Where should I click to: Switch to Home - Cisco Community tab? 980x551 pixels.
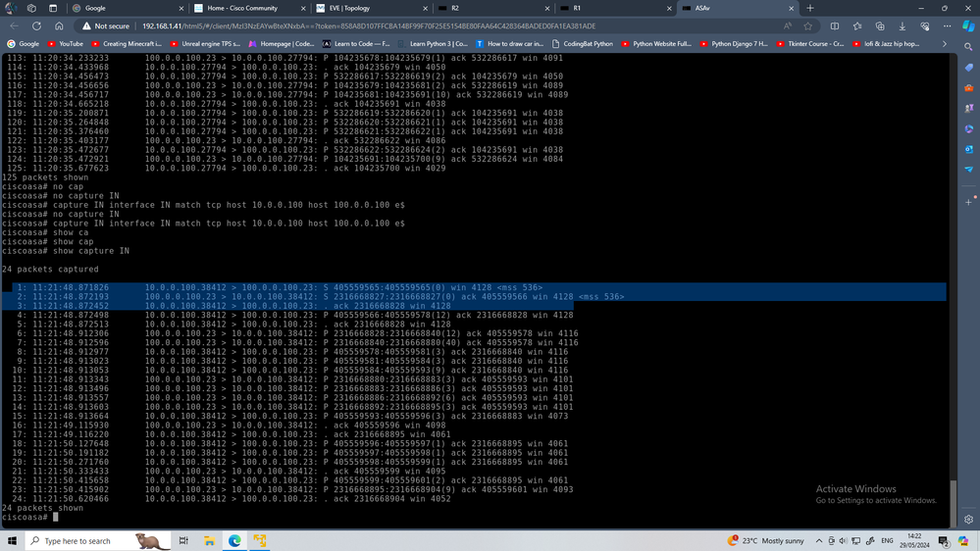(x=247, y=8)
